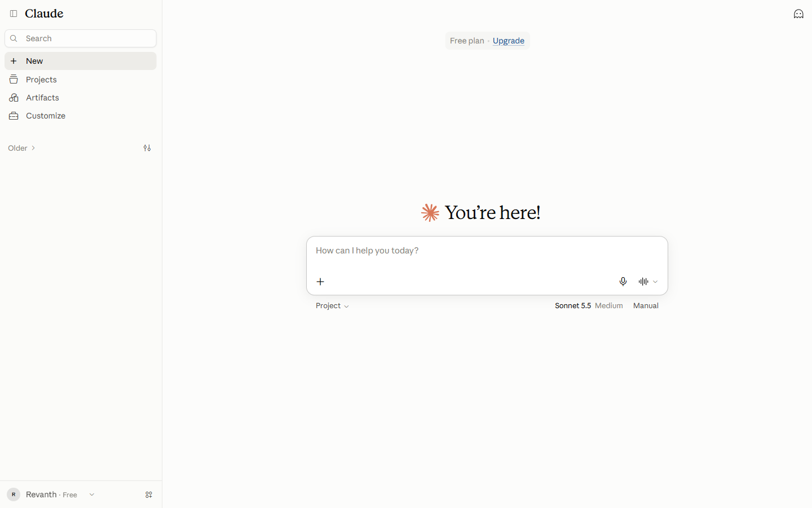812x508 pixels.
Task: Collapse the sidebar with the panel icon
Action: (x=14, y=14)
